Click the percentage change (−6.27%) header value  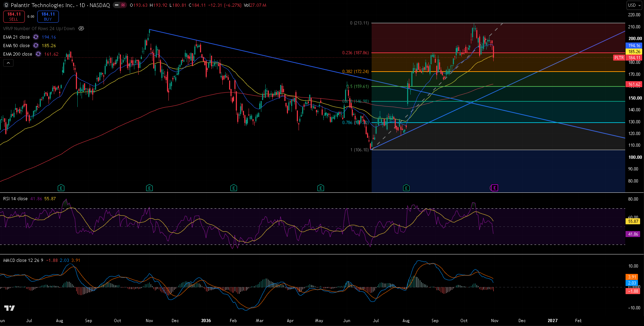click(x=232, y=5)
